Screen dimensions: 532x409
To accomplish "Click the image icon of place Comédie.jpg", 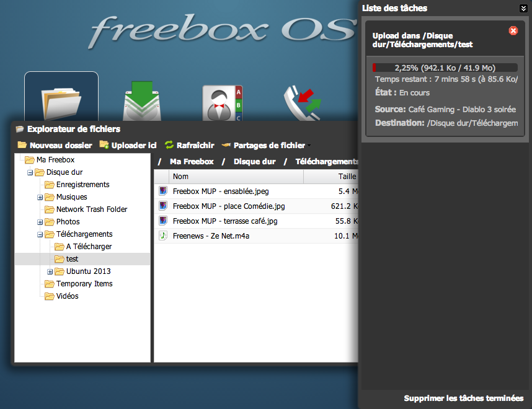I will pyautogui.click(x=163, y=206).
